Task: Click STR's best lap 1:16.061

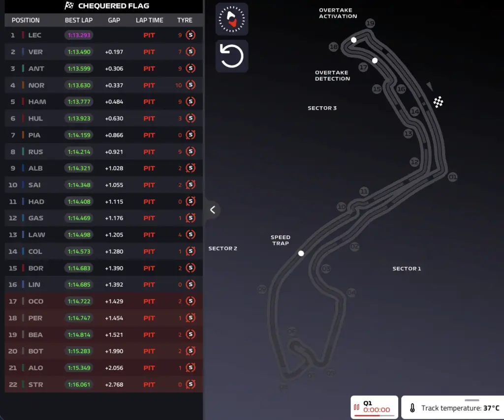Action: (79, 385)
